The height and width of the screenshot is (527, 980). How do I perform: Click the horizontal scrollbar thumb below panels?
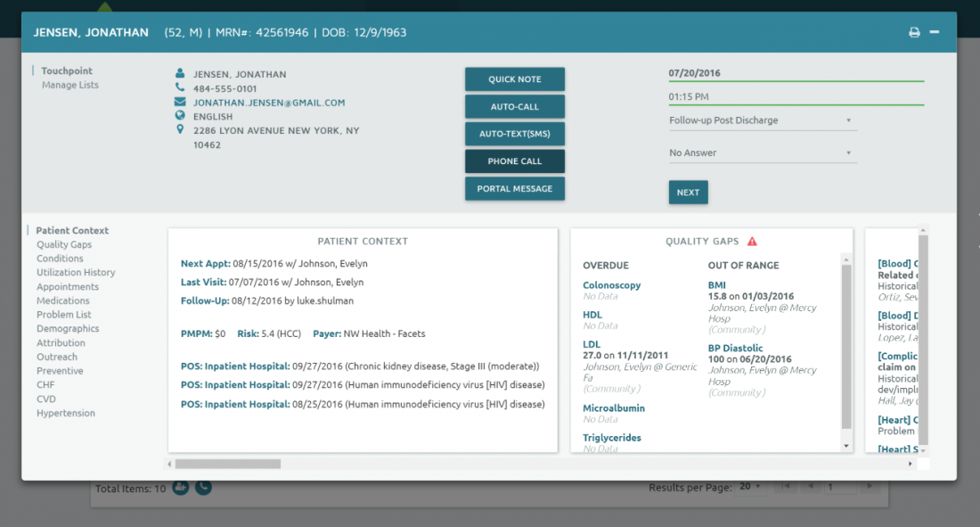click(x=228, y=464)
